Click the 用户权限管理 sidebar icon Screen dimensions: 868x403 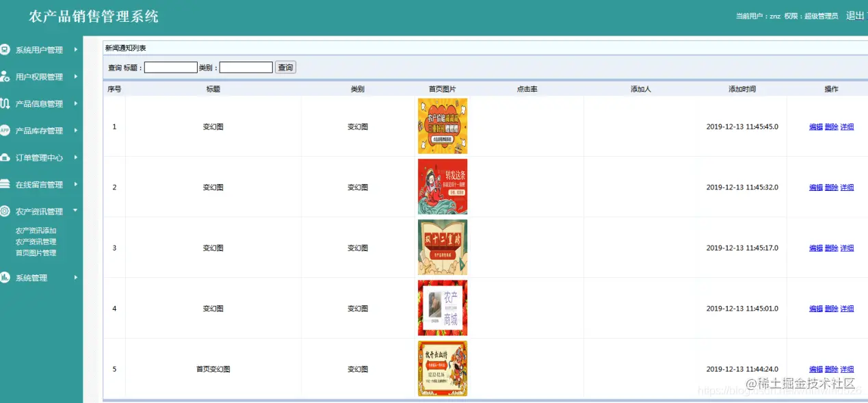click(x=5, y=76)
